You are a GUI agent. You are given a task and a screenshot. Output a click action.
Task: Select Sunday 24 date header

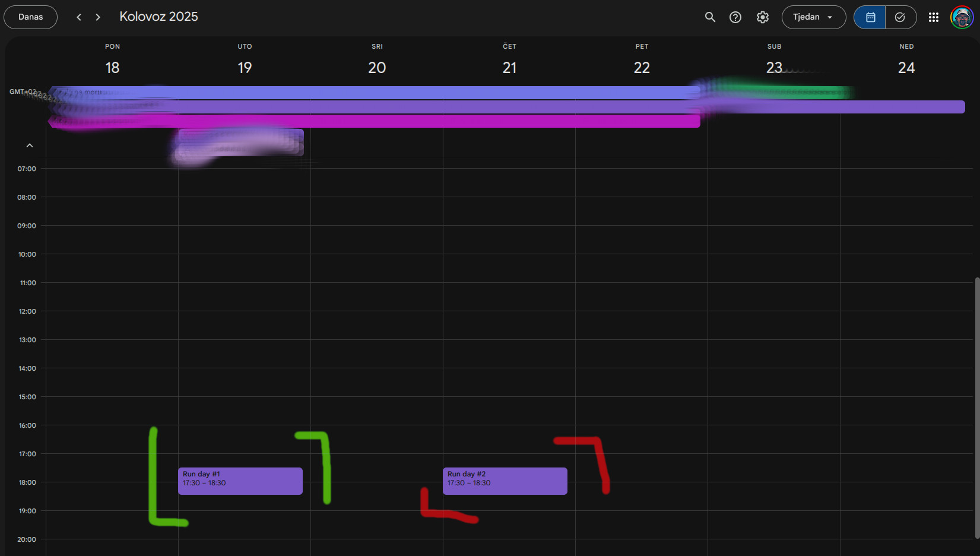(x=906, y=68)
